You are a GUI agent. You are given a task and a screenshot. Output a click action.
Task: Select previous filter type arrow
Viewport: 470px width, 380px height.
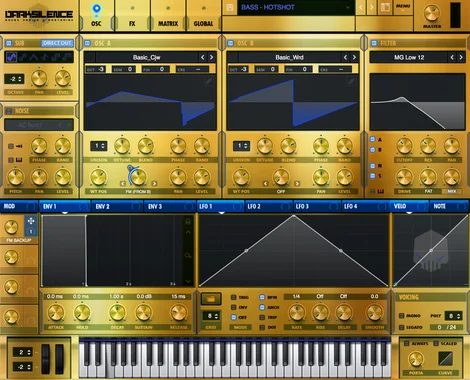click(452, 57)
